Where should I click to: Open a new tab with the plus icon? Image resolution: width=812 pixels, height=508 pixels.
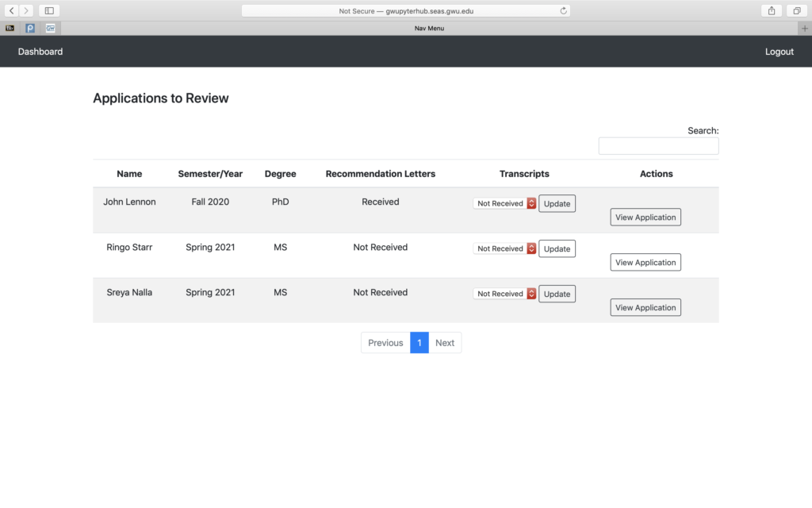coord(805,28)
